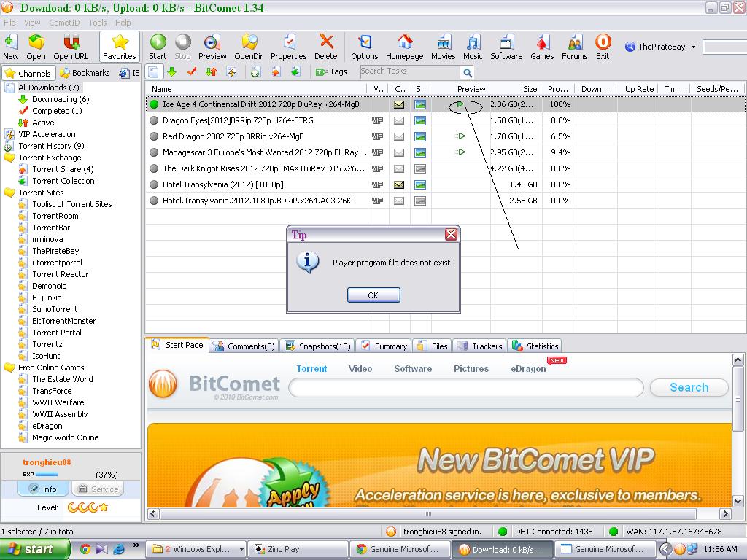
Task: Click the Info button under tronghieu88
Action: [43, 489]
